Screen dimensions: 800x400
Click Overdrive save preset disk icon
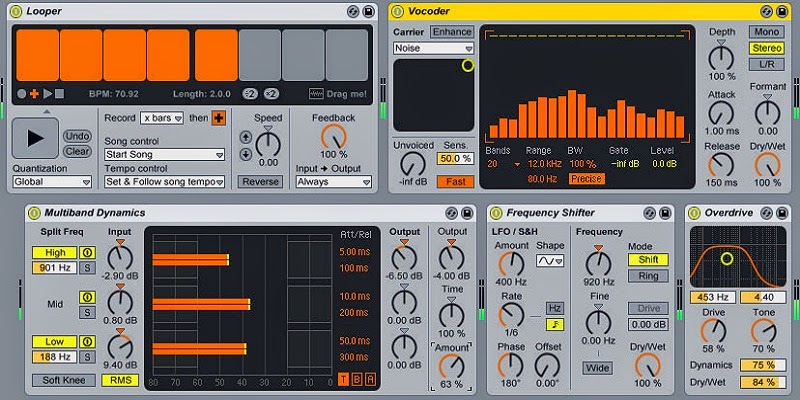[x=782, y=213]
